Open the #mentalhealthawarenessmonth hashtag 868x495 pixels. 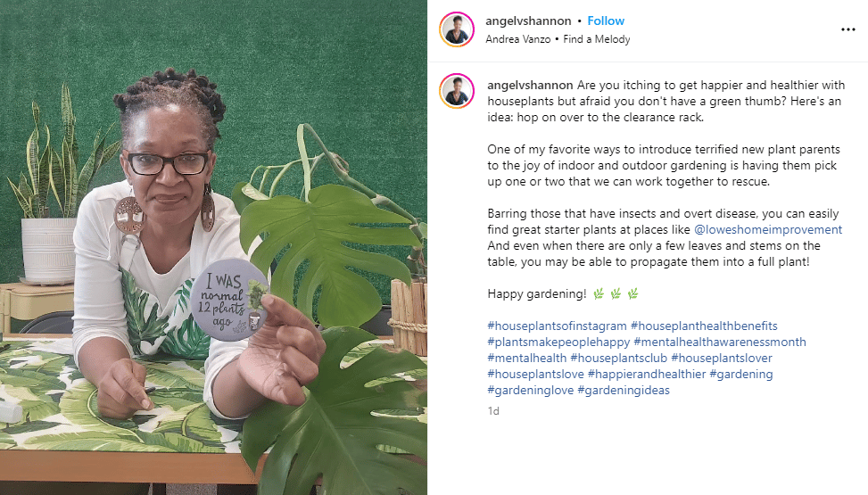pos(720,342)
